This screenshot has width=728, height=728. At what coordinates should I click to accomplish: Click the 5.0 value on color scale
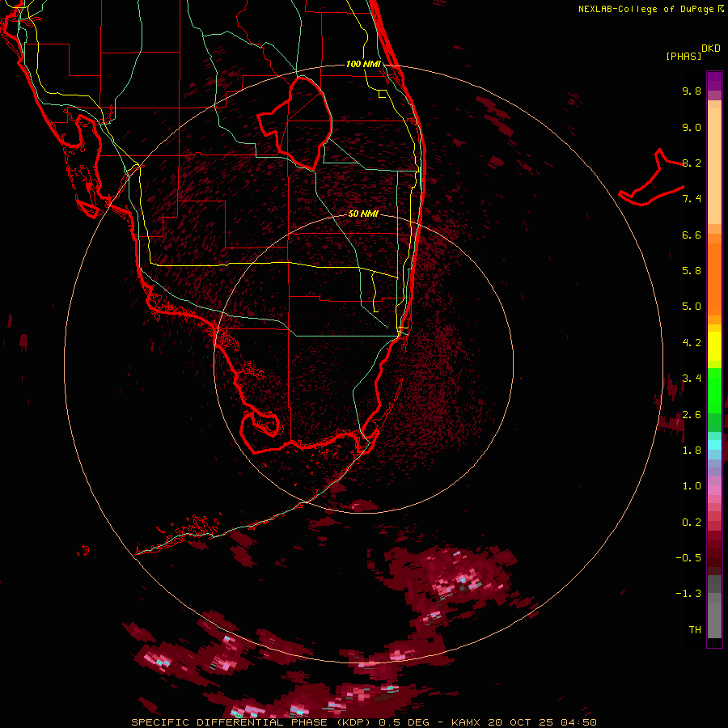692,307
